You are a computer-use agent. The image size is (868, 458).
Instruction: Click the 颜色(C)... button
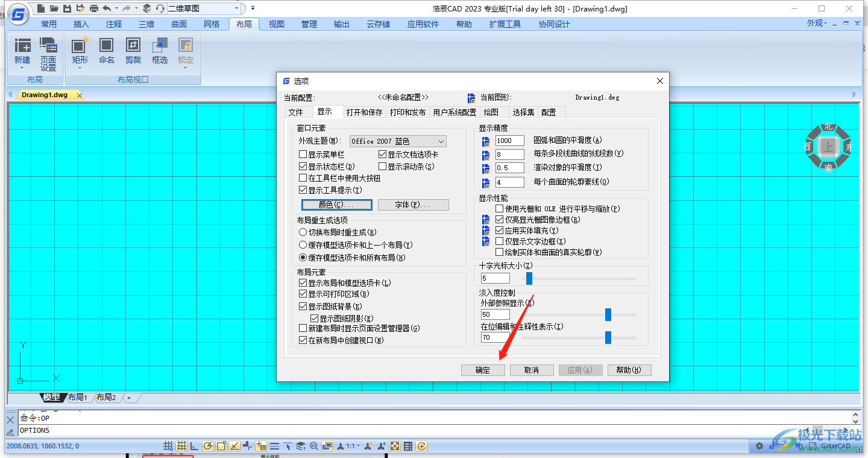point(337,205)
